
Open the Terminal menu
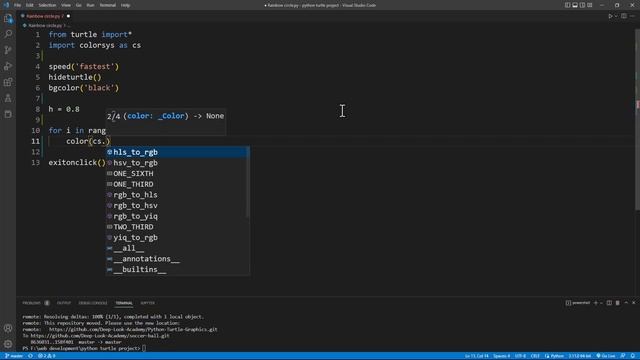pos(107,5)
